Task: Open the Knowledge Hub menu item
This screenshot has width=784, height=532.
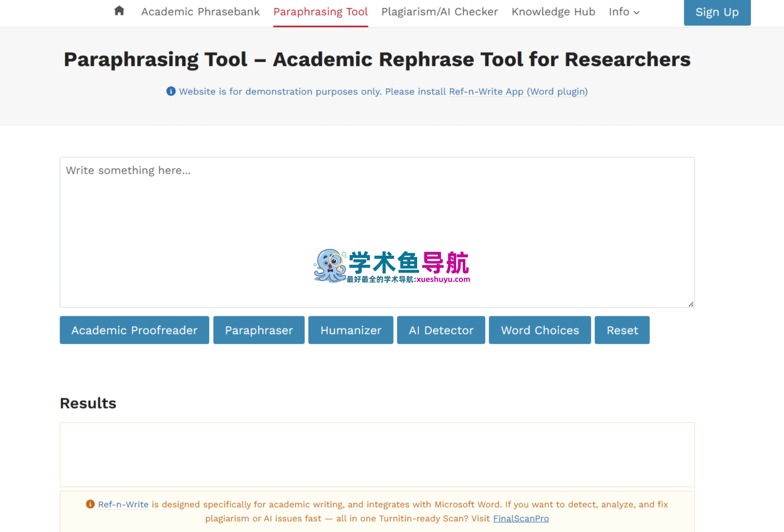Action: pyautogui.click(x=553, y=12)
